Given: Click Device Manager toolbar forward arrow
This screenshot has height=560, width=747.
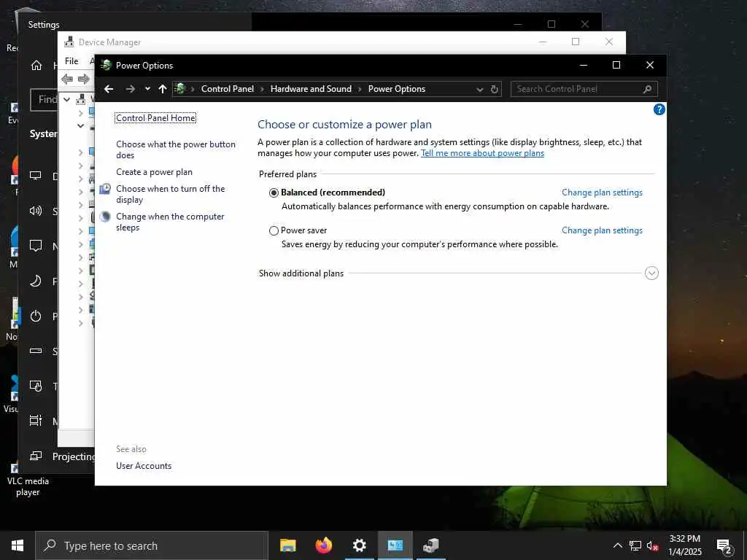Looking at the screenshot, I should tap(84, 79).
